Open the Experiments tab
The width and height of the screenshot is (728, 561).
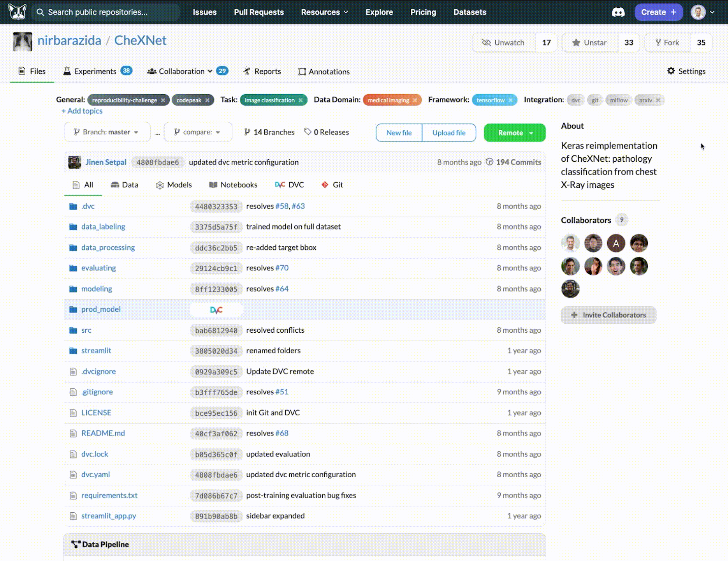pyautogui.click(x=98, y=71)
